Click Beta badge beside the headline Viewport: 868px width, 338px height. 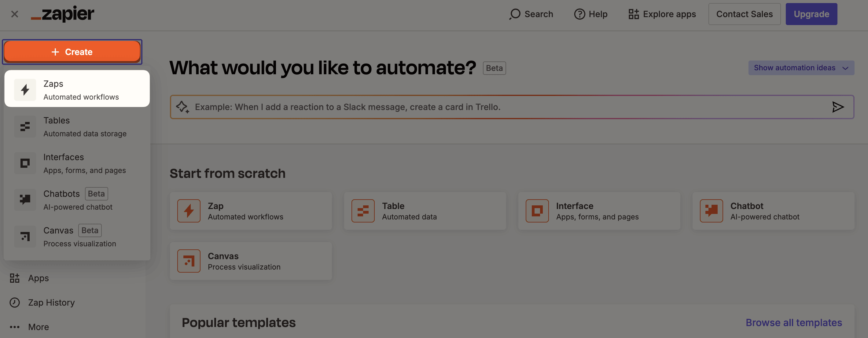point(494,68)
